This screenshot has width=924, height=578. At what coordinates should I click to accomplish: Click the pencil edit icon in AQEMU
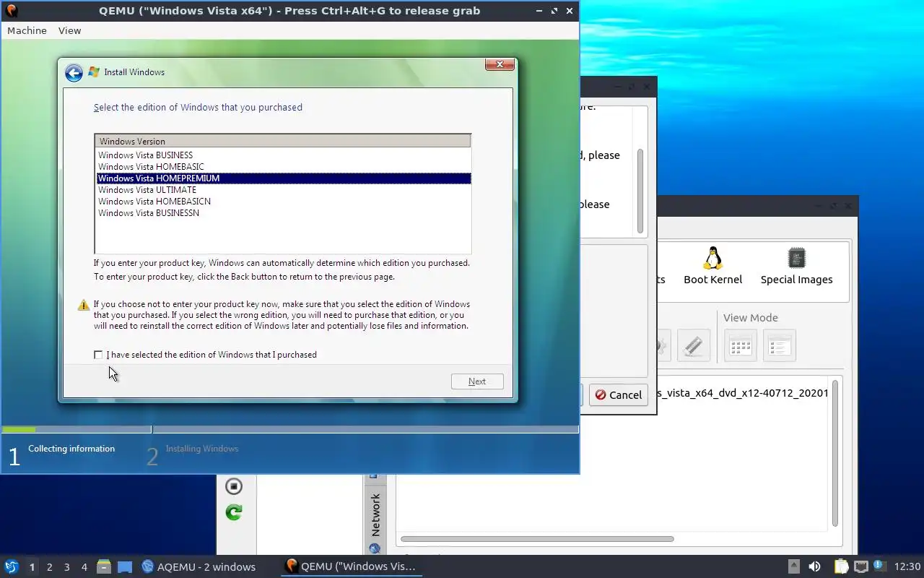click(x=693, y=345)
